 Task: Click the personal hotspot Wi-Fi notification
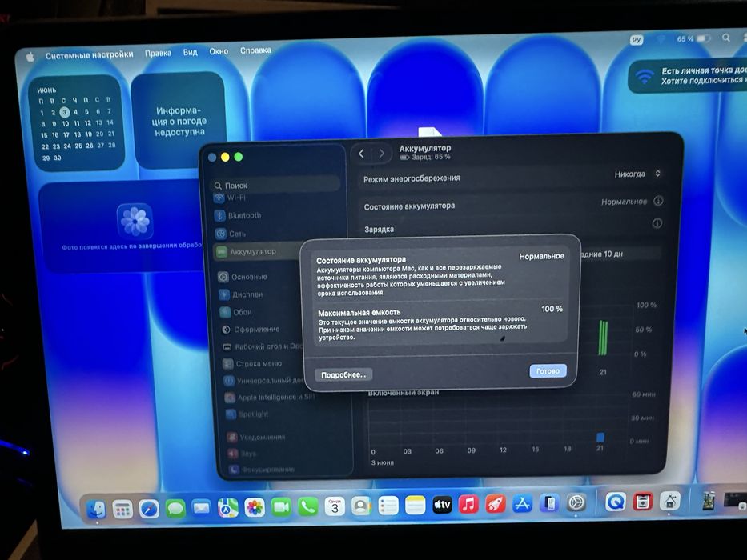pyautogui.click(x=688, y=76)
